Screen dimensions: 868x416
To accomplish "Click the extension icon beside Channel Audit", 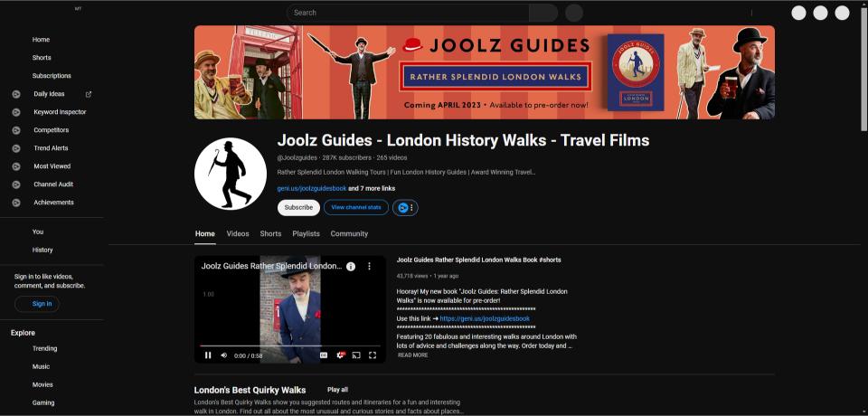I will point(16,184).
